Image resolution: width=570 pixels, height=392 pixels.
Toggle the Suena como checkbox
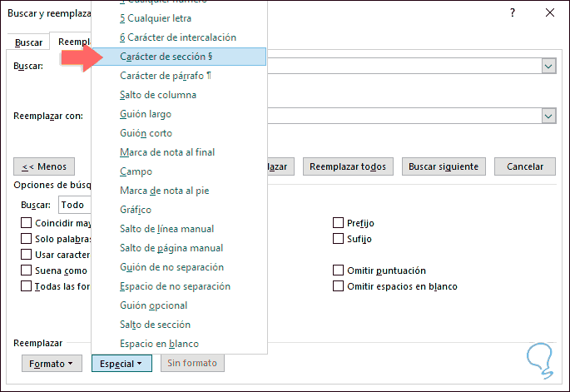(27, 270)
